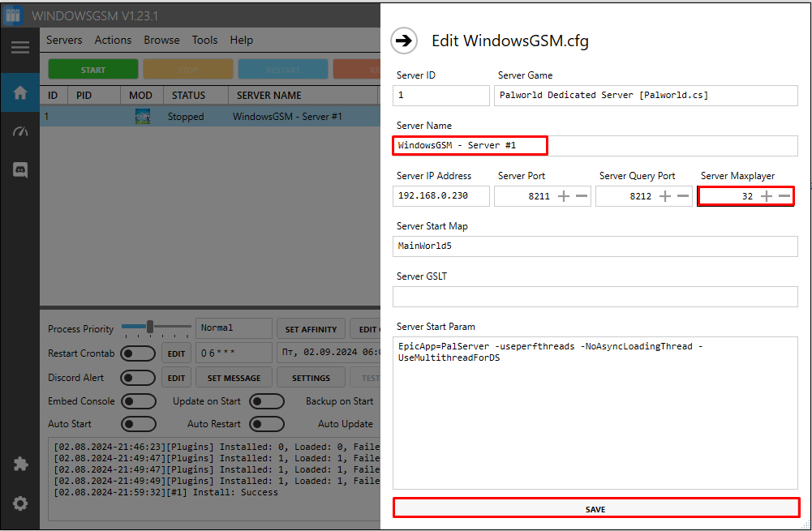Image resolution: width=812 pixels, height=531 pixels.
Task: Click the MOD column header
Action: [x=141, y=95]
